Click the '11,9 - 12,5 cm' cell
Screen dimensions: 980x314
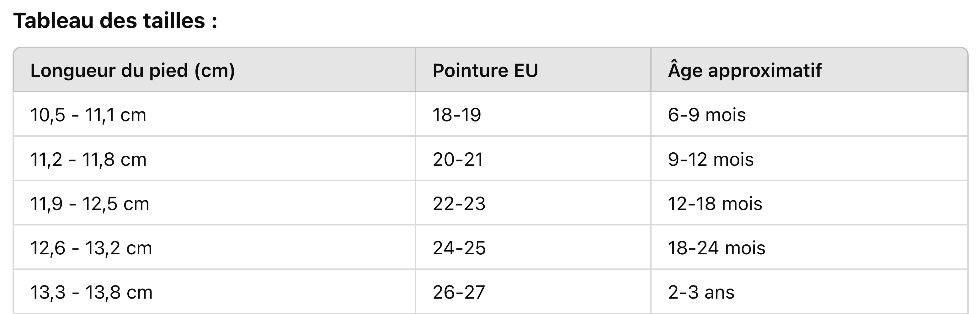(214, 203)
